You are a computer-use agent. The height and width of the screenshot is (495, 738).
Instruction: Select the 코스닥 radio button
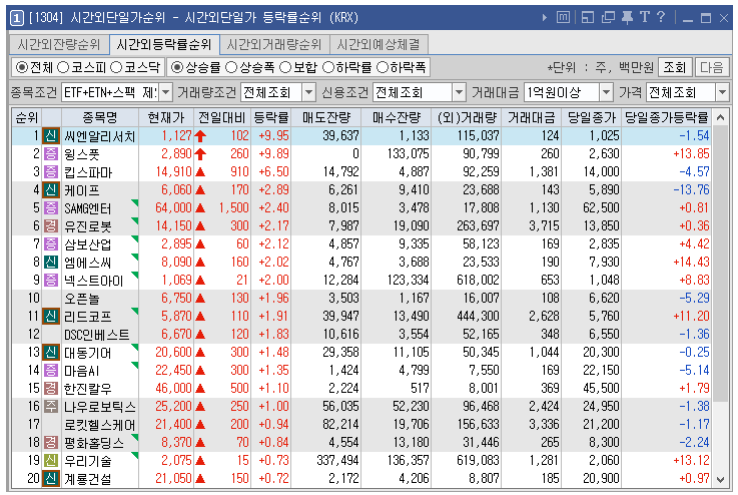click(116, 67)
